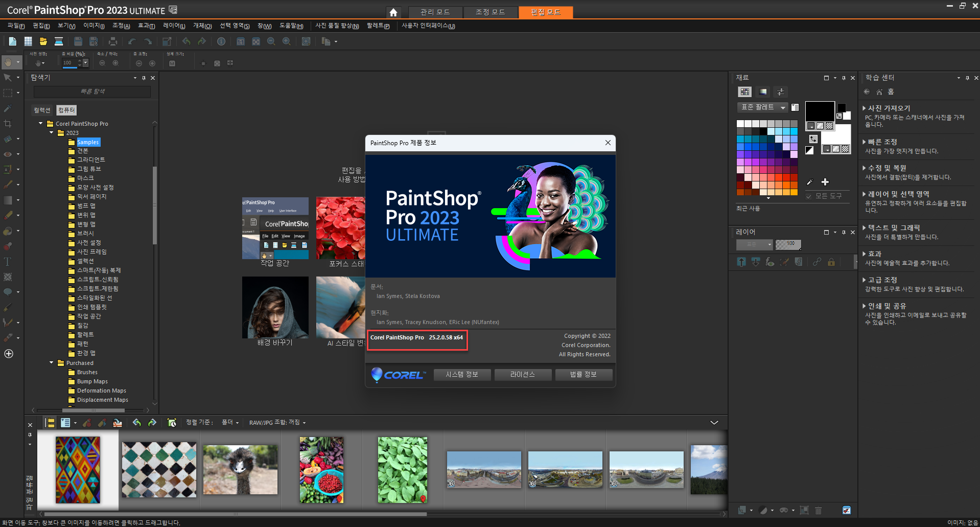Pick the white swatch in the palette grid
Viewport: 980px width, 527px height.
point(740,124)
